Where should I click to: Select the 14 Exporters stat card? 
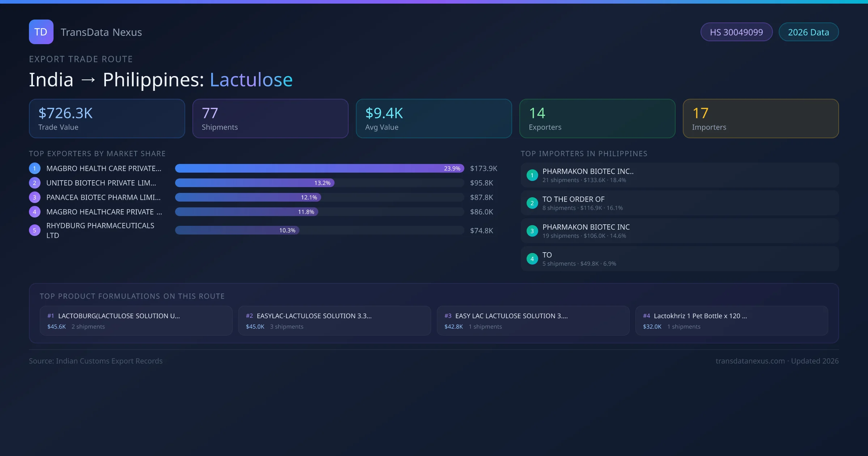point(597,119)
